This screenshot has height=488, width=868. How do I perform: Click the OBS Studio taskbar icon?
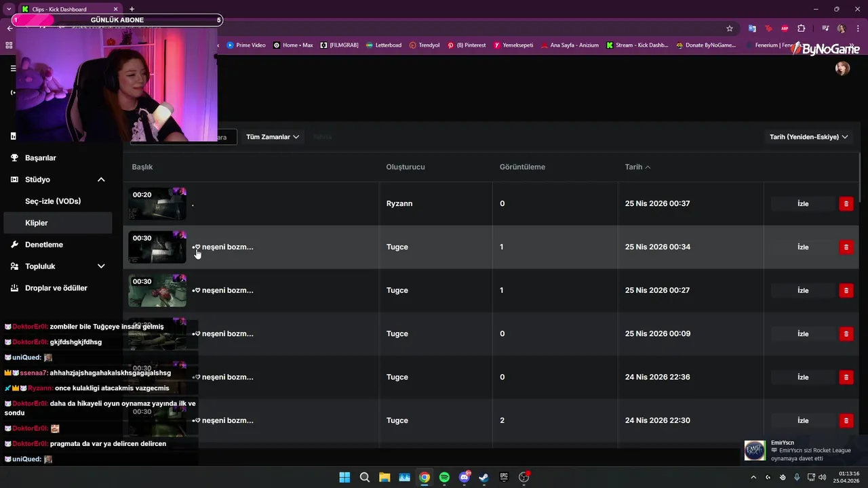524,477
